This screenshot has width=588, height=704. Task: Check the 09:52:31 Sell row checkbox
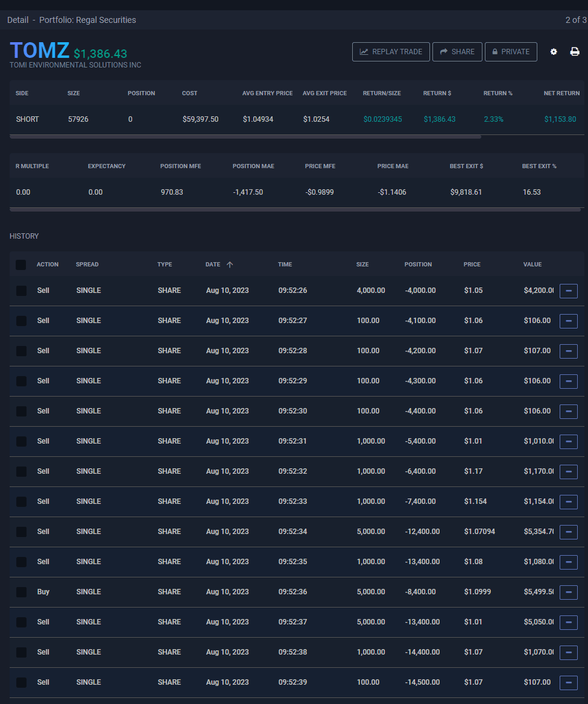(21, 441)
